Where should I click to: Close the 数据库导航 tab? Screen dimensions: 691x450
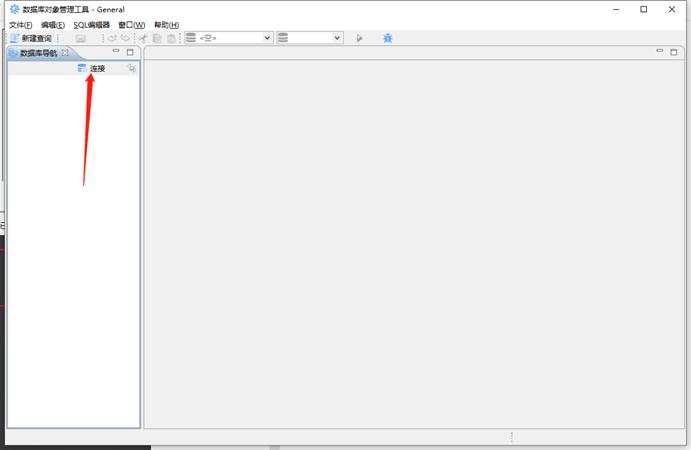point(65,52)
